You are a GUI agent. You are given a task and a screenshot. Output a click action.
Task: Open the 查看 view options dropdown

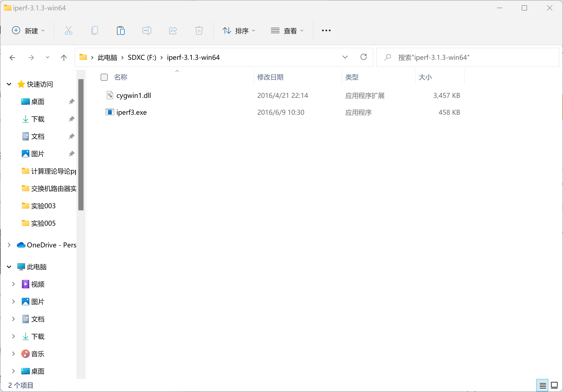tap(288, 30)
